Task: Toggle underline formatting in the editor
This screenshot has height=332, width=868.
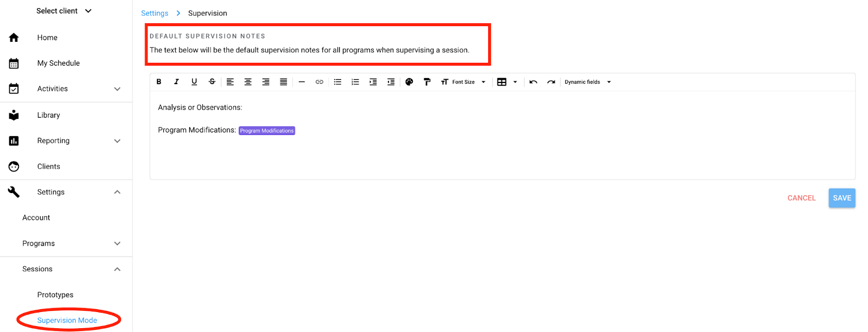Action: click(x=194, y=82)
